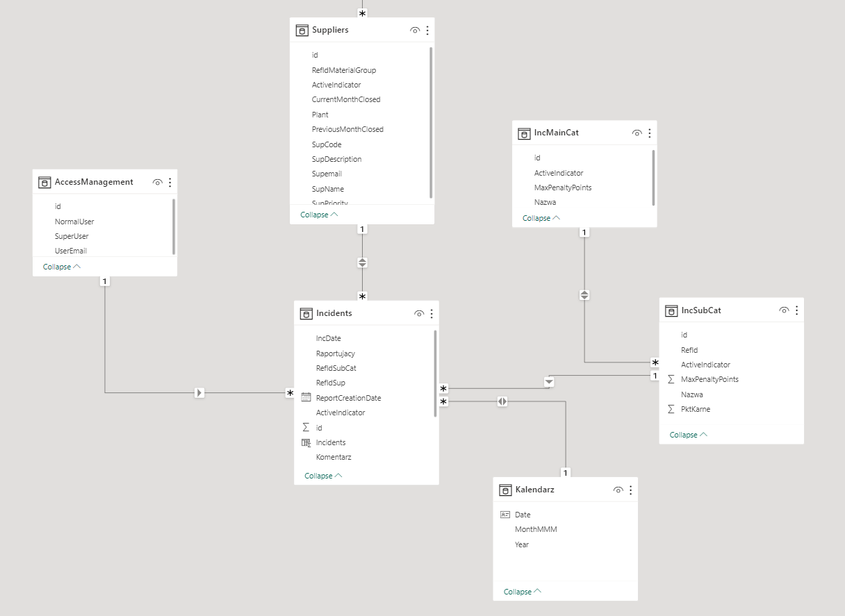Select IncDate field in Incidents
Viewport: 845px width, 616px height.
coord(329,338)
